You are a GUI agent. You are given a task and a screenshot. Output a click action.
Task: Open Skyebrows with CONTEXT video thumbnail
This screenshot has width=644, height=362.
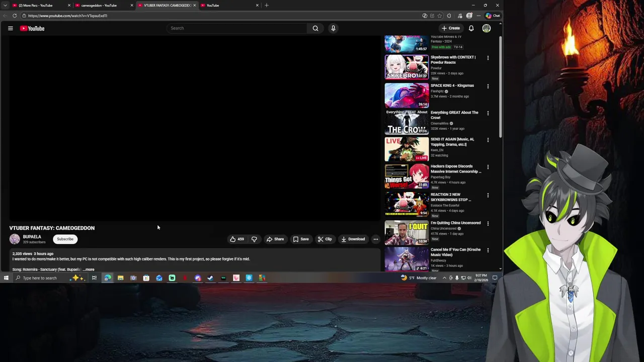(x=407, y=67)
